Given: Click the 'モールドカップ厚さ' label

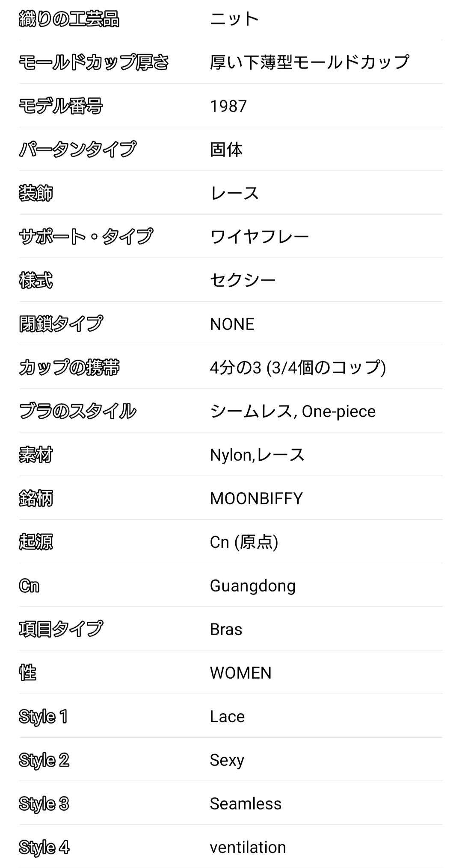Looking at the screenshot, I should pos(94,62).
